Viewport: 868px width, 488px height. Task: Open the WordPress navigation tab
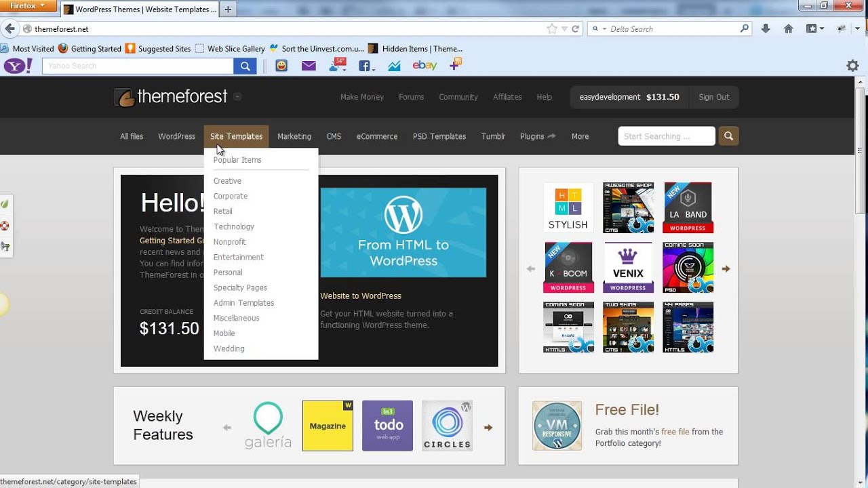[x=176, y=136]
